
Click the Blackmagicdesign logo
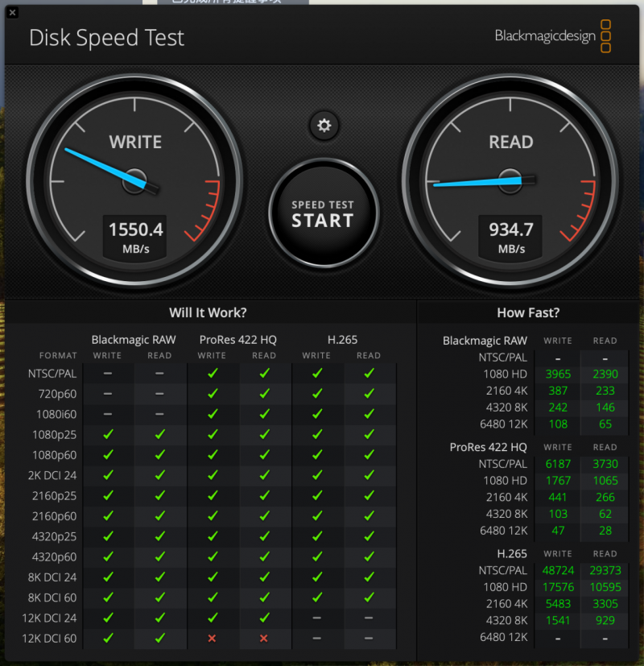pyautogui.click(x=553, y=36)
